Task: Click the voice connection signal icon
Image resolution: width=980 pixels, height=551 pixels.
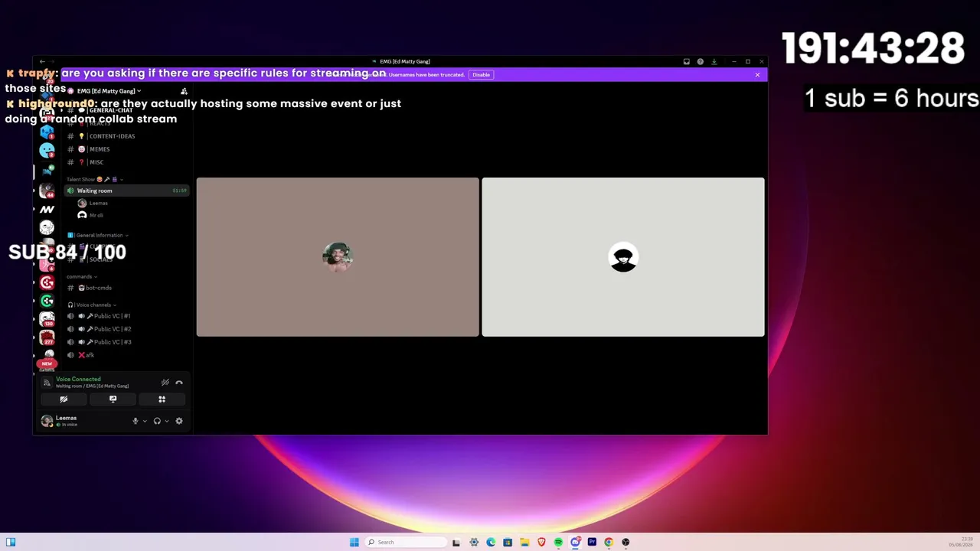Action: 47,383
